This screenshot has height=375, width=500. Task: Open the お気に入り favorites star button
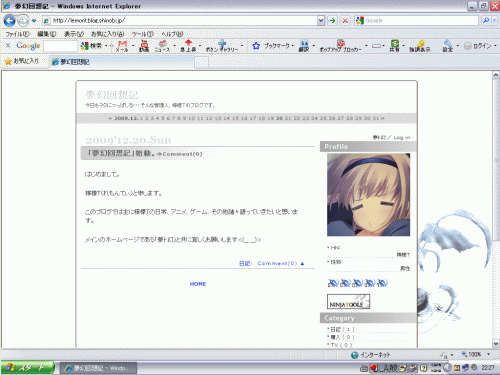tap(22, 61)
